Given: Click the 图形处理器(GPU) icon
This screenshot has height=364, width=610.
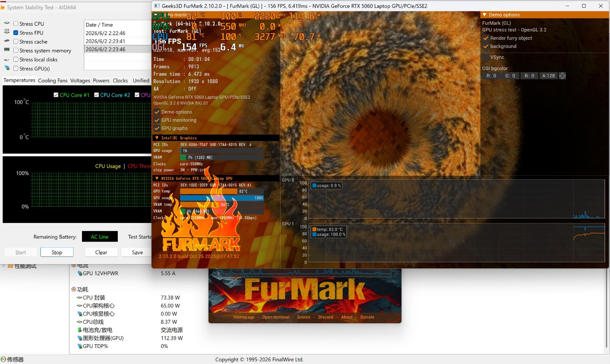Looking at the screenshot, I should tap(80, 338).
